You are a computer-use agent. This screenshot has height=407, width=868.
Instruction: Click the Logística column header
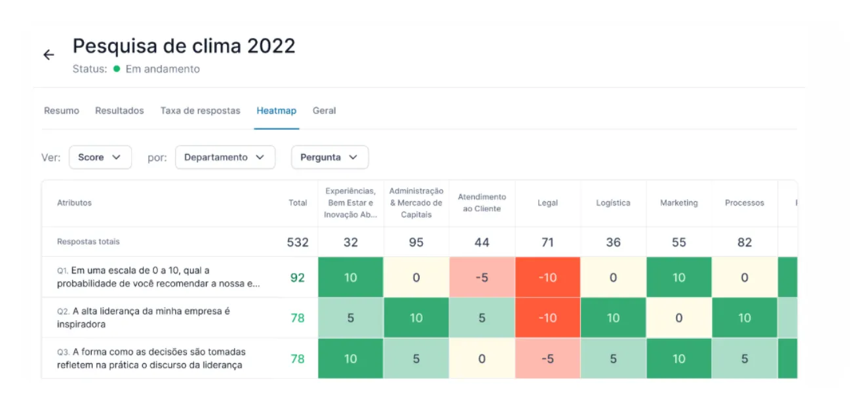tap(613, 203)
